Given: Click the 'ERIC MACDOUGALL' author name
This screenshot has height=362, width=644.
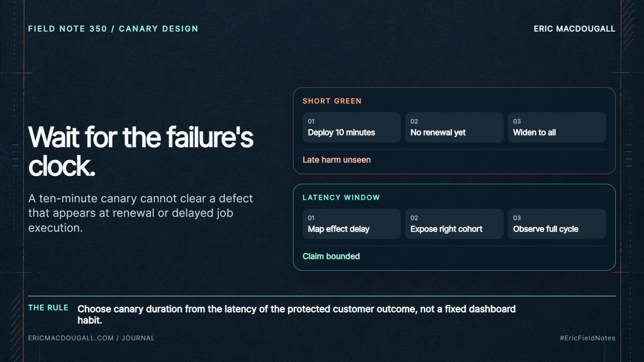Looking at the screenshot, I should point(574,29).
